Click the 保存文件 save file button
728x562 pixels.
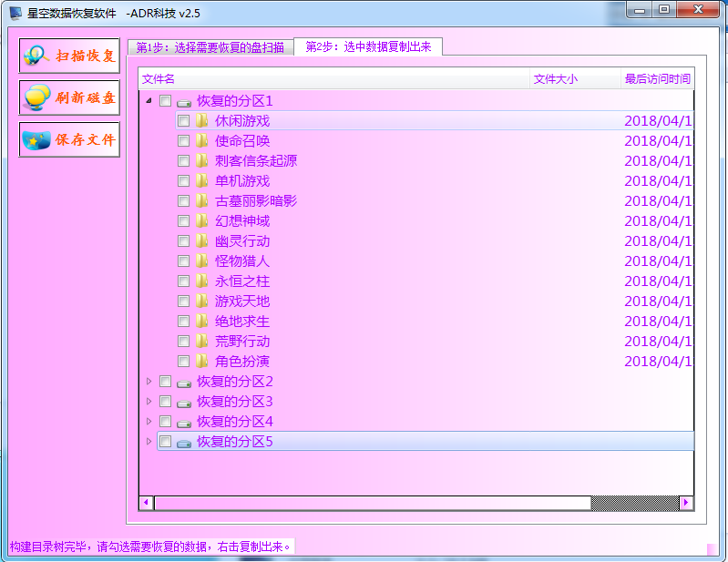pos(69,139)
